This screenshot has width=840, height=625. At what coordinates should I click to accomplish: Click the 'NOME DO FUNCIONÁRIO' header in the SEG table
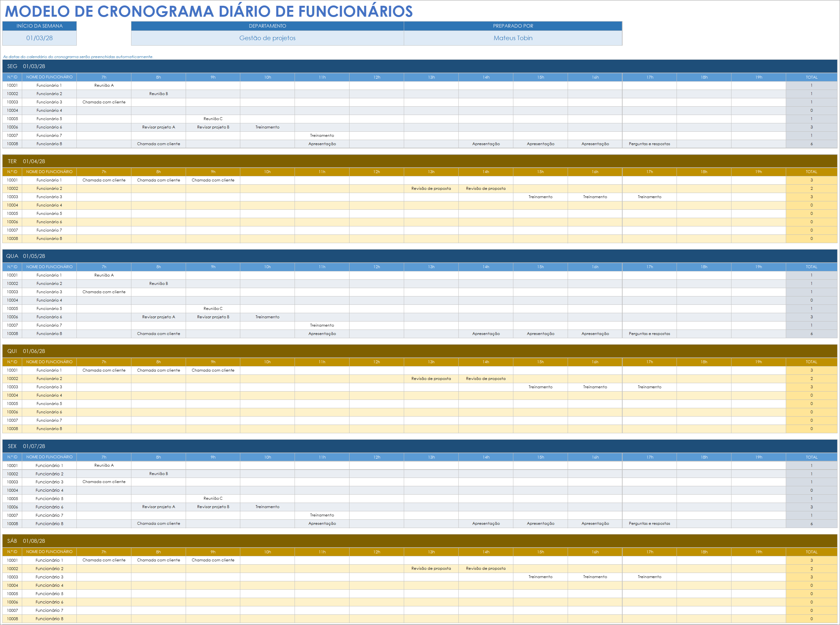pyautogui.click(x=49, y=77)
